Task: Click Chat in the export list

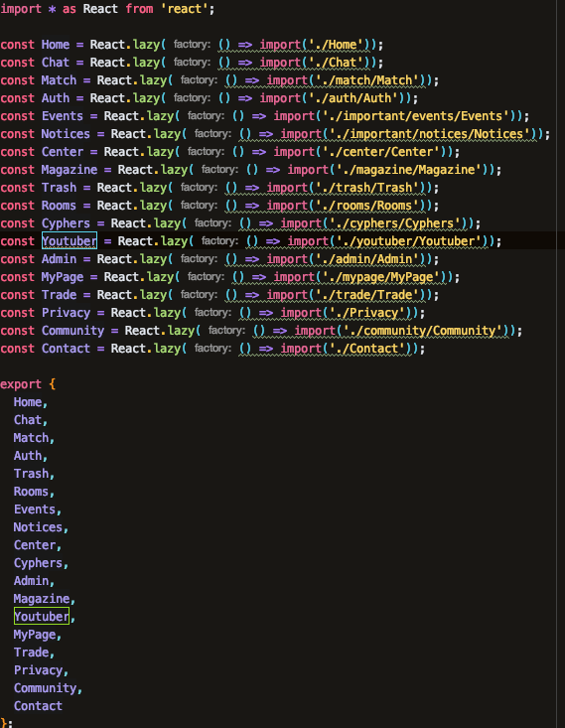Action: pyautogui.click(x=28, y=420)
